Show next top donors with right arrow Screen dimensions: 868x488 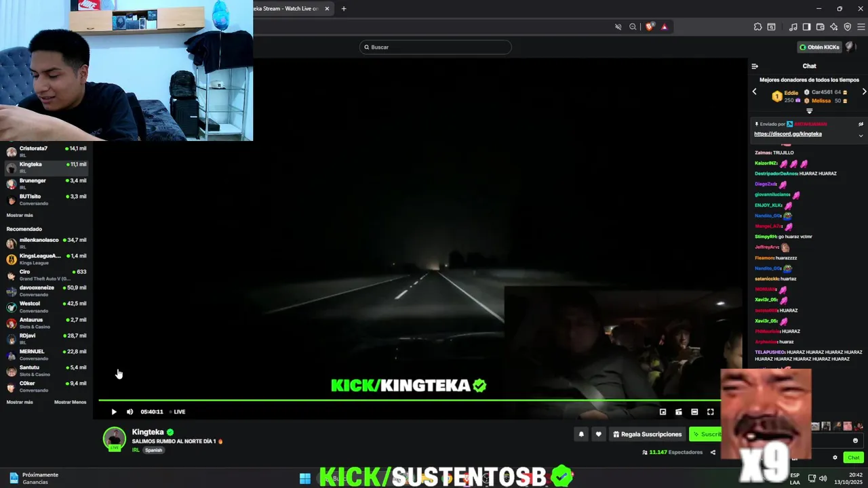click(x=864, y=91)
